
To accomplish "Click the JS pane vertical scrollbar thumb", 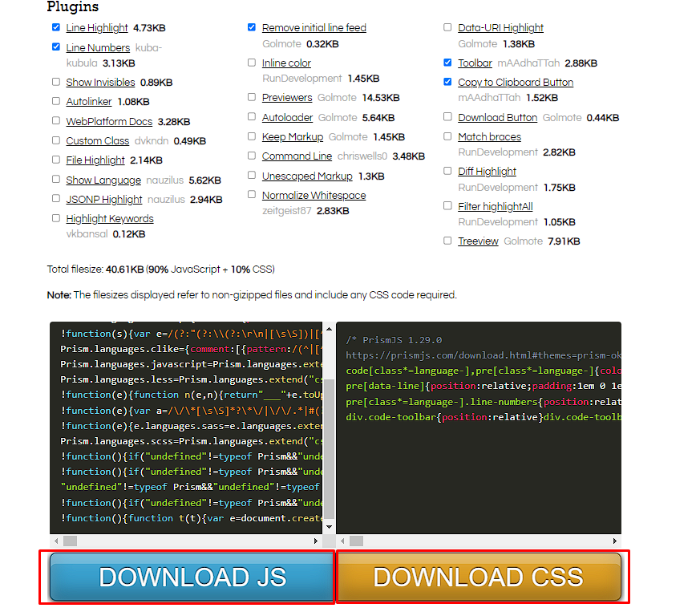I will 329,450.
